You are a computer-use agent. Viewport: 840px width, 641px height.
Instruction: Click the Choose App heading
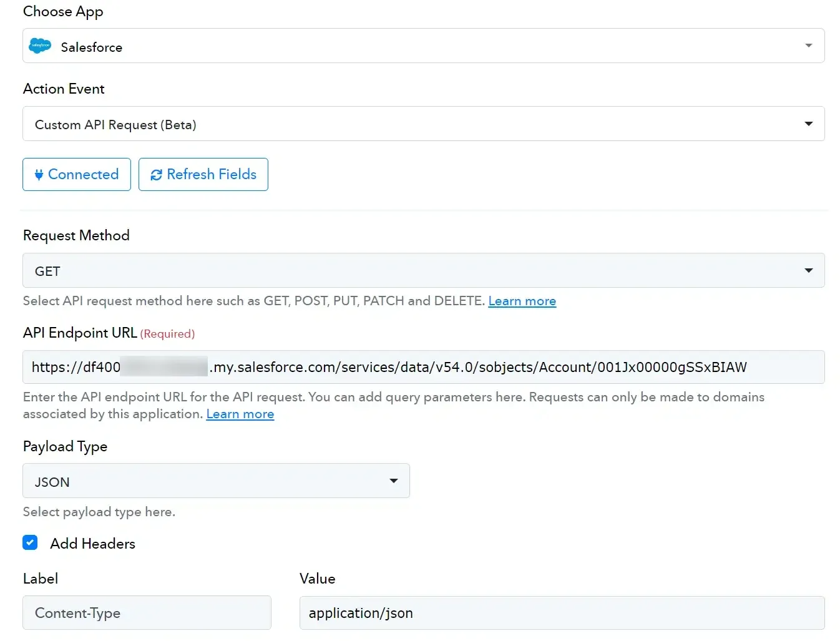click(63, 12)
